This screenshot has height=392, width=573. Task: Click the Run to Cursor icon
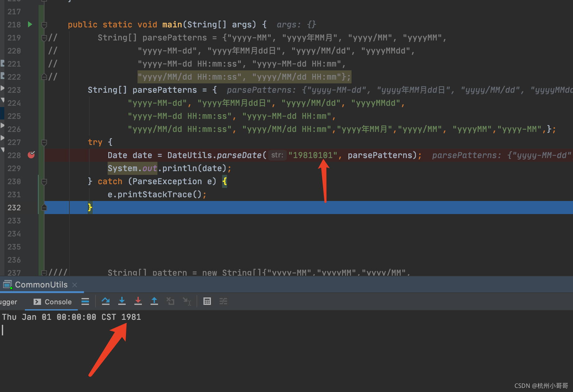point(187,301)
